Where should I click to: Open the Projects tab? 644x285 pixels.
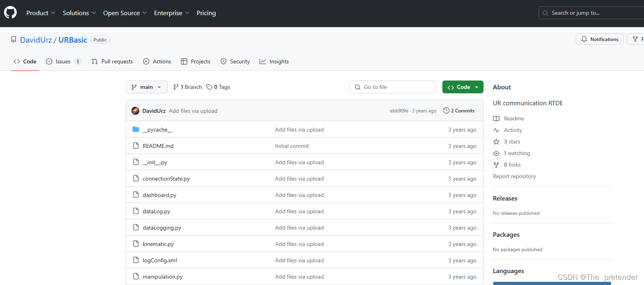(196, 61)
